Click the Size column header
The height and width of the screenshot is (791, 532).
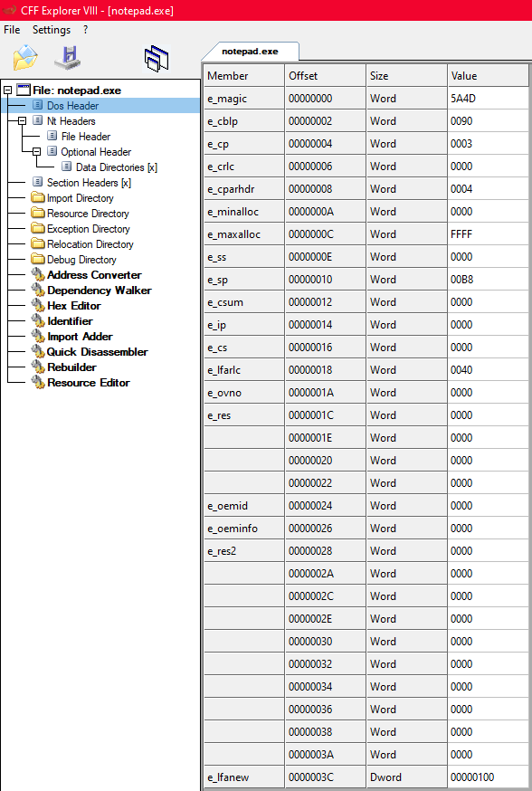(x=406, y=76)
